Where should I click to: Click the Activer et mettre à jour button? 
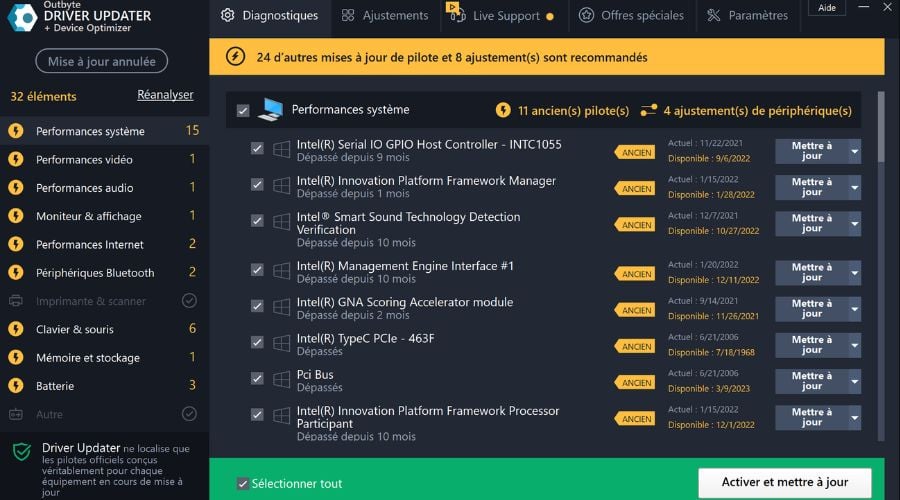pos(784,483)
